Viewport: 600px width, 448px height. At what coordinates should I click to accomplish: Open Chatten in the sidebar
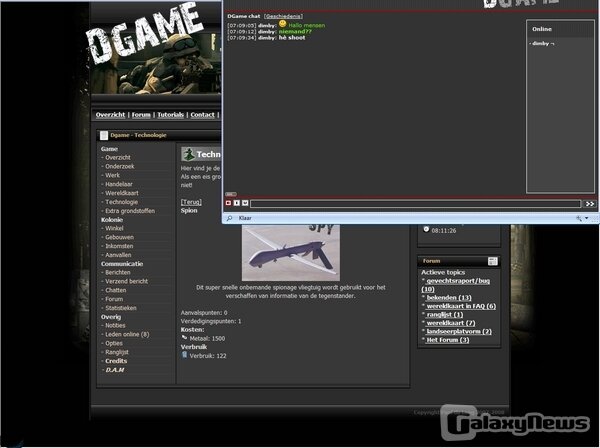(x=116, y=290)
